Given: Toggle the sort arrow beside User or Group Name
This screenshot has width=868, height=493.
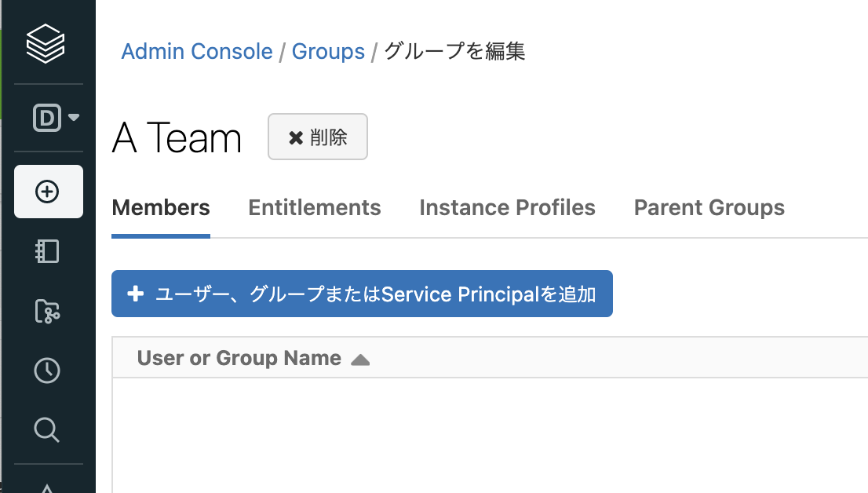Looking at the screenshot, I should click(x=360, y=360).
